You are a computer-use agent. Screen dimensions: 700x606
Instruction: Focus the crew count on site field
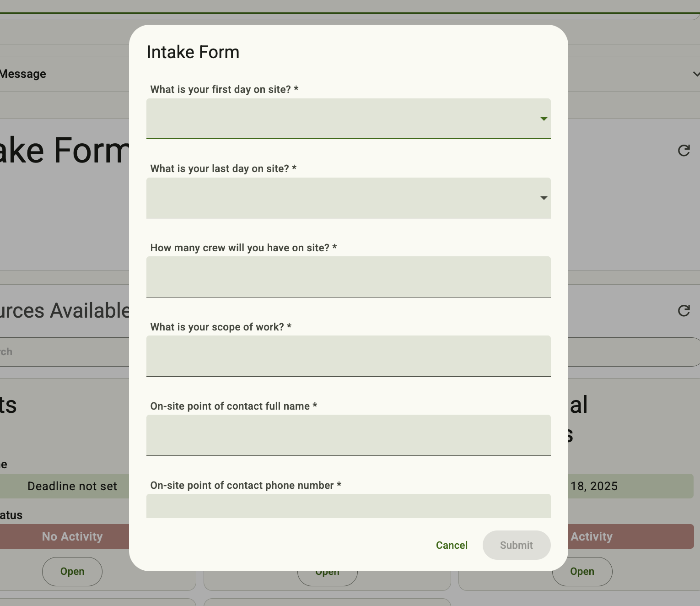click(349, 277)
